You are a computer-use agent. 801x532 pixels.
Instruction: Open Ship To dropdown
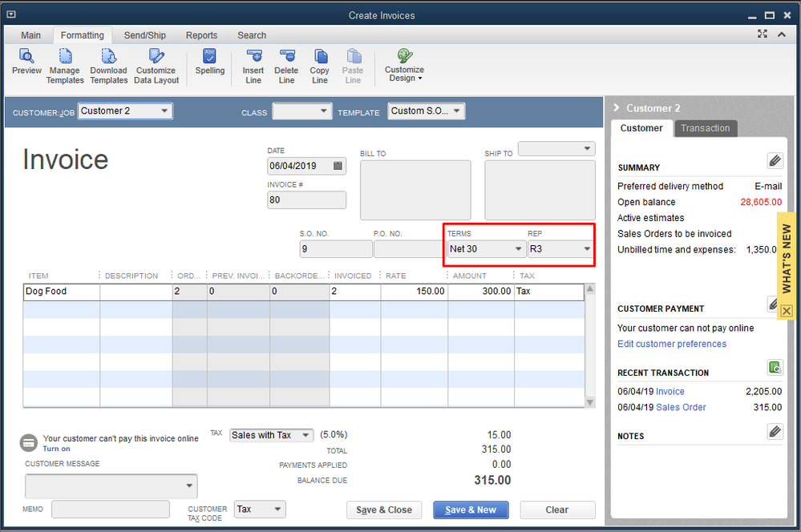pyautogui.click(x=556, y=148)
